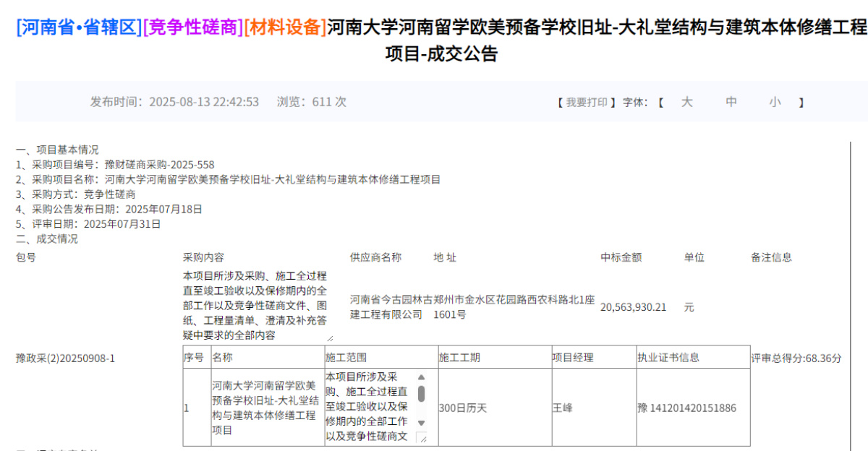
Task: Click the [竞争性磋商] tag in title
Action: pos(194,28)
